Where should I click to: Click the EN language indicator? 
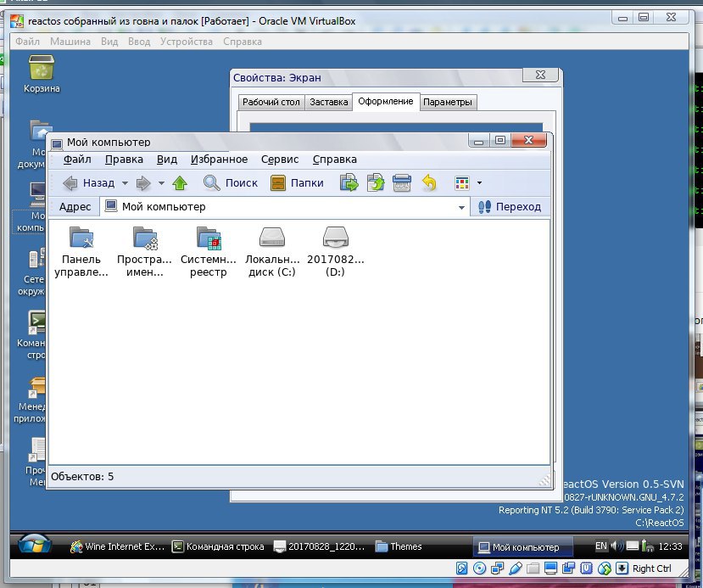pyautogui.click(x=600, y=546)
